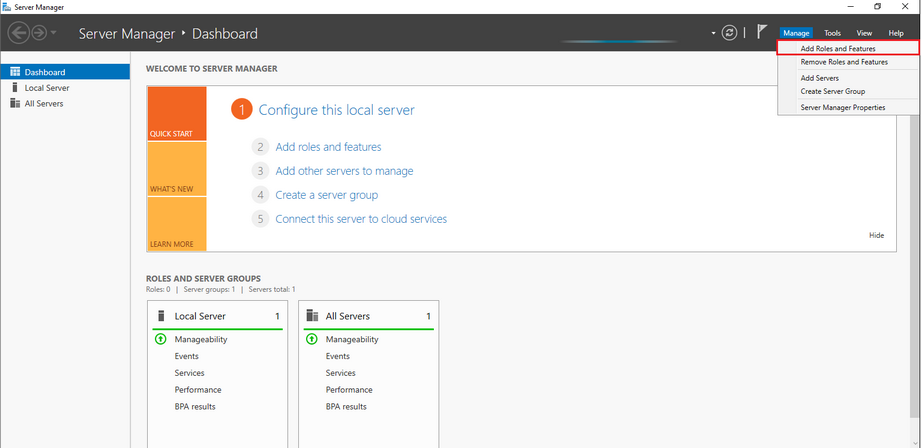Click the refresh dashboard icon

point(730,33)
